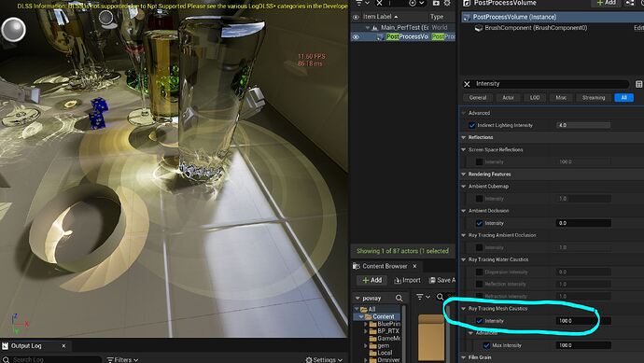Click the Ambient Occlusion Intensity value field
This screenshot has width=644, height=363.
point(583,223)
